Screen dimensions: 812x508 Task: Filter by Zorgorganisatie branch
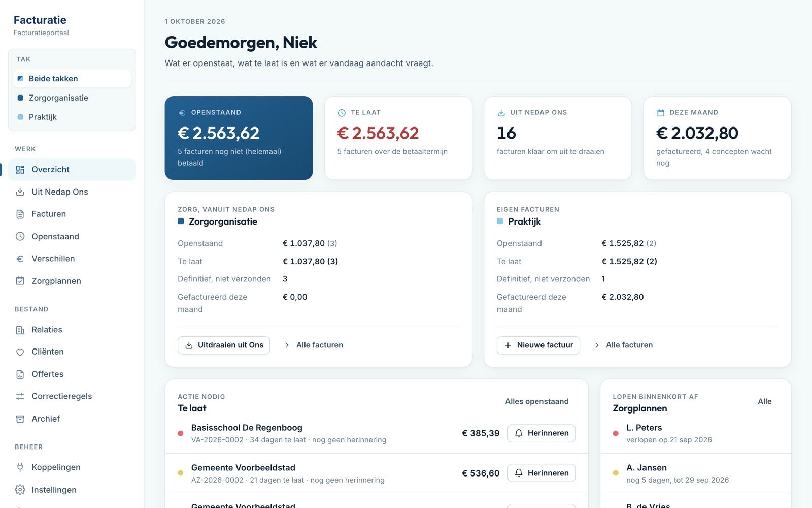[x=72, y=98]
